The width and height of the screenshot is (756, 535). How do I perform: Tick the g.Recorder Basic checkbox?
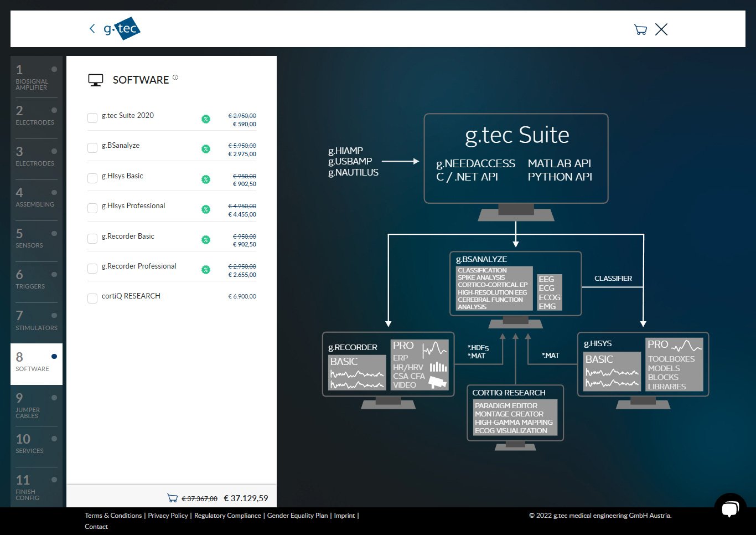click(92, 239)
